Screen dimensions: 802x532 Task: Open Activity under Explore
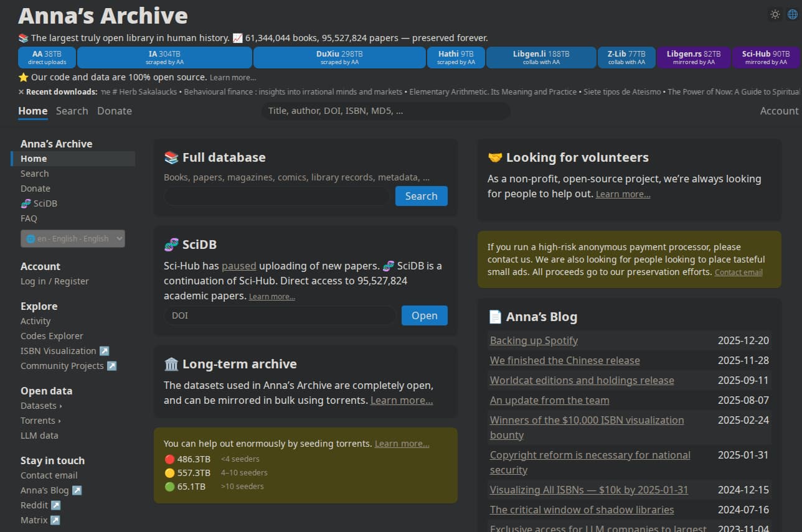click(35, 321)
